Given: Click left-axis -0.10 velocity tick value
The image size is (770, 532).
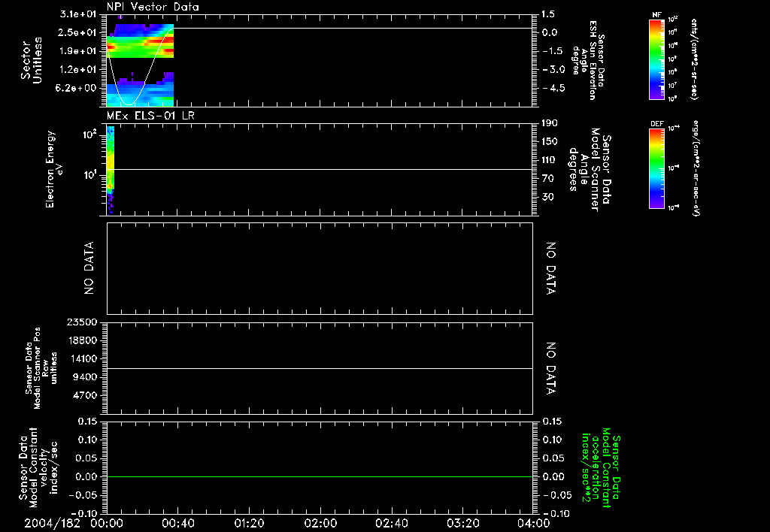Looking at the screenshot, I should 85,514.
